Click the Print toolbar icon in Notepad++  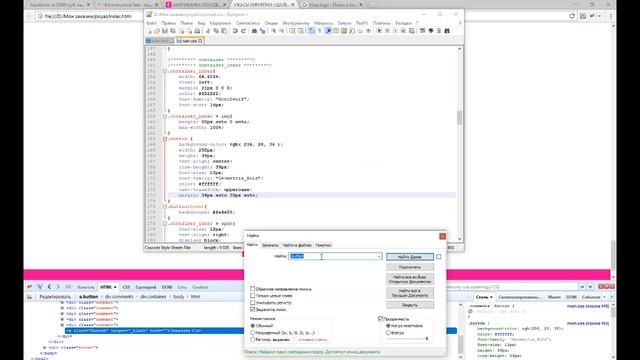(x=197, y=31)
